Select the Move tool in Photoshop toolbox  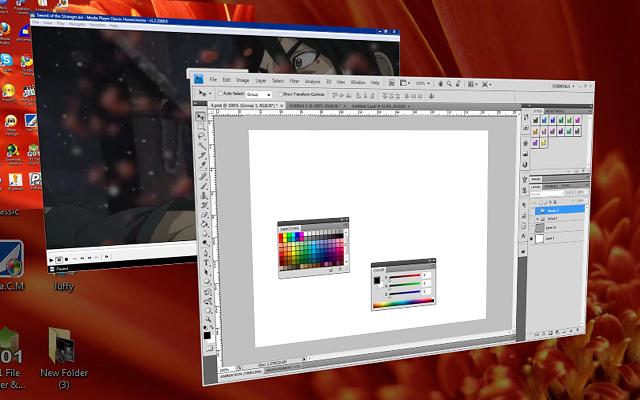(200, 117)
